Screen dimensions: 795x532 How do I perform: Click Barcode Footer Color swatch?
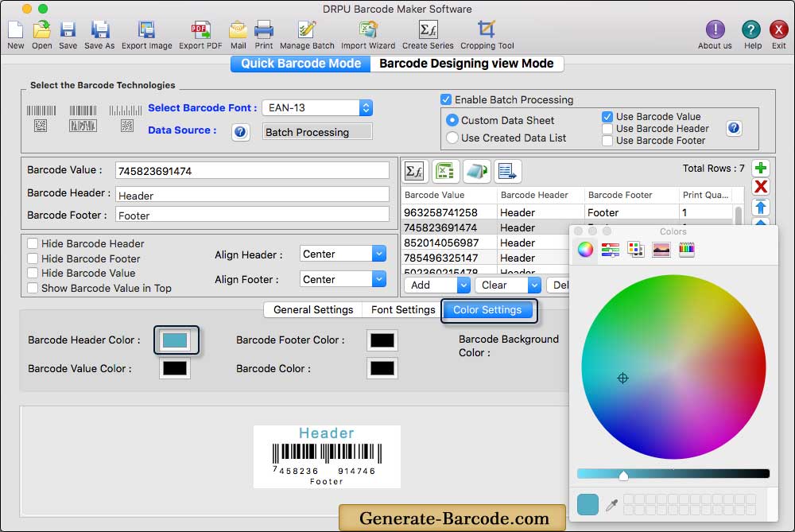click(382, 340)
